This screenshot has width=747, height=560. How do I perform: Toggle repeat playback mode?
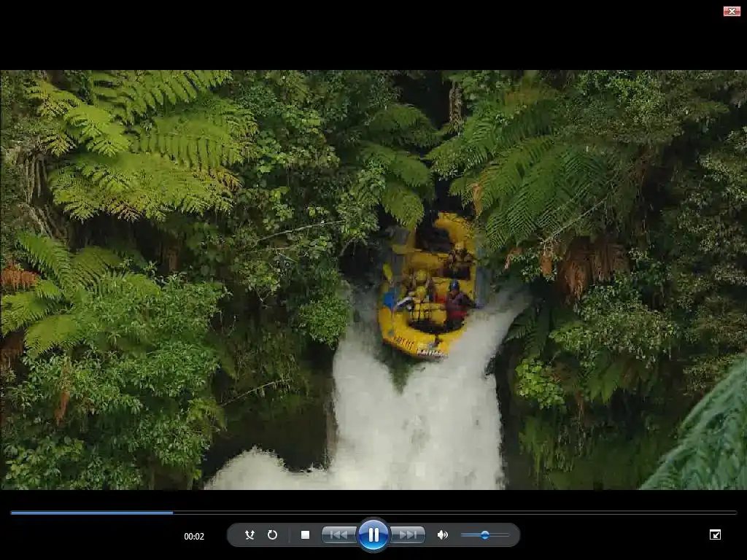272,534
